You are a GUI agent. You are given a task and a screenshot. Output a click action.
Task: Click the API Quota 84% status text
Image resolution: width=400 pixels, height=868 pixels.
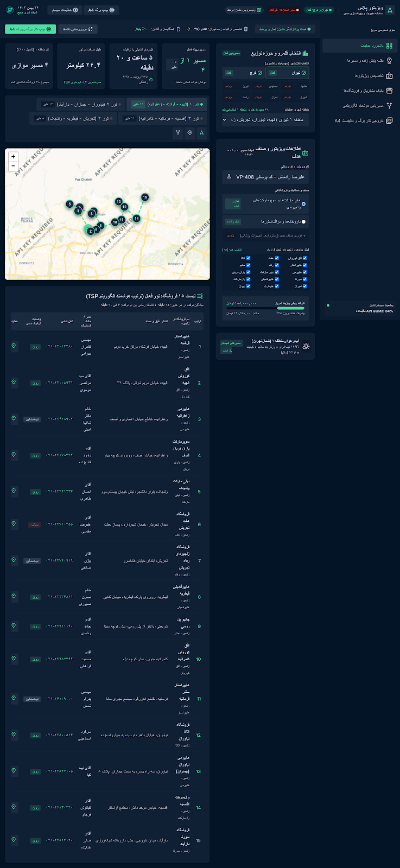pyautogui.click(x=374, y=311)
